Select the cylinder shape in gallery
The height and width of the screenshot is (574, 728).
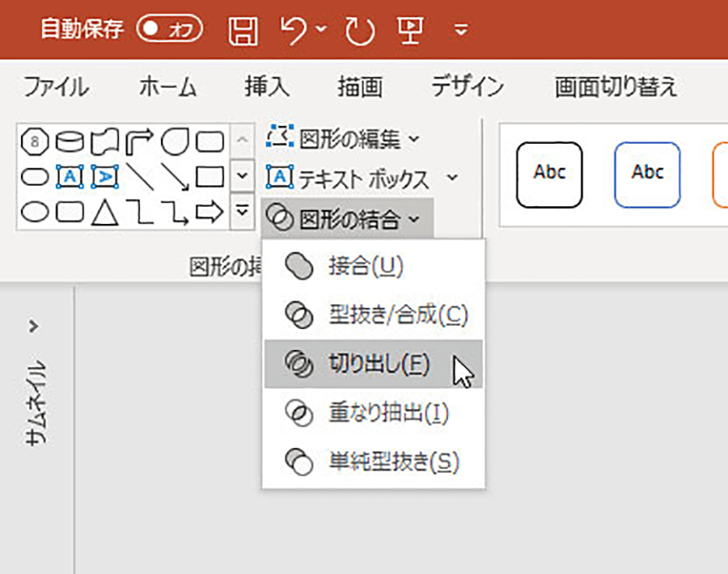pos(70,141)
